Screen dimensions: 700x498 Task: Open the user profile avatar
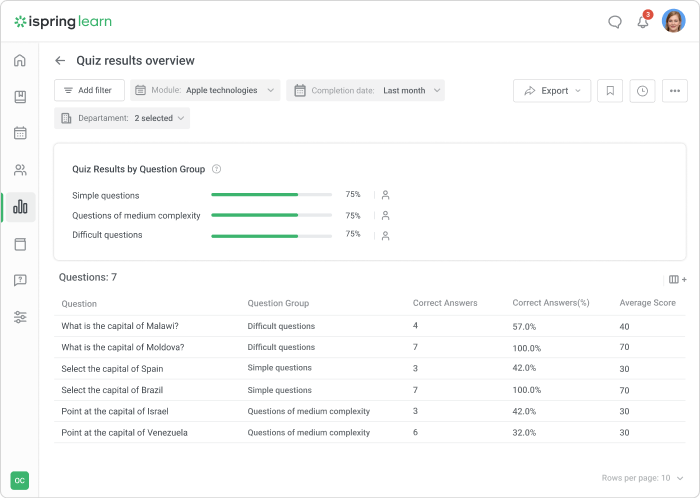673,21
